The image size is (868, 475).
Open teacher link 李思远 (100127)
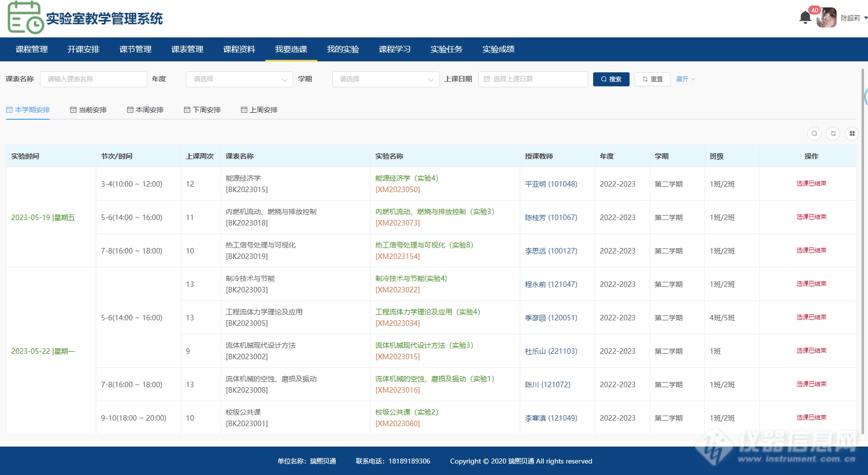click(x=551, y=251)
